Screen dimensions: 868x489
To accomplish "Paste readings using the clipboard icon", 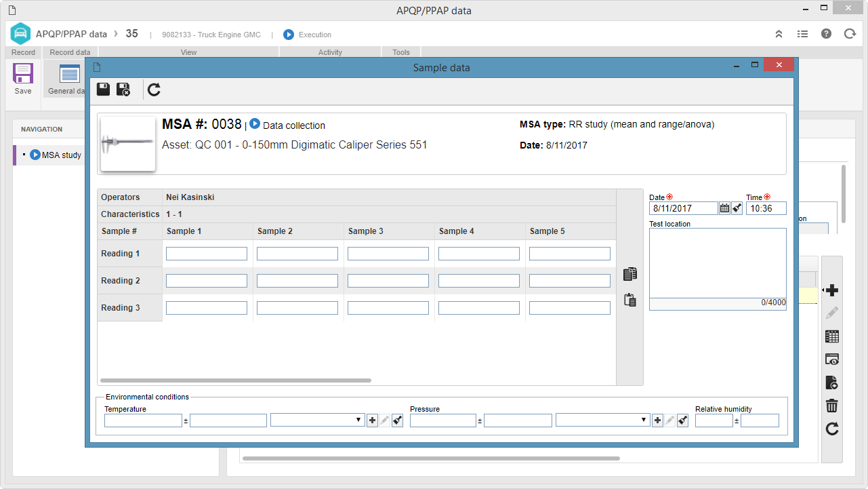I will [630, 300].
